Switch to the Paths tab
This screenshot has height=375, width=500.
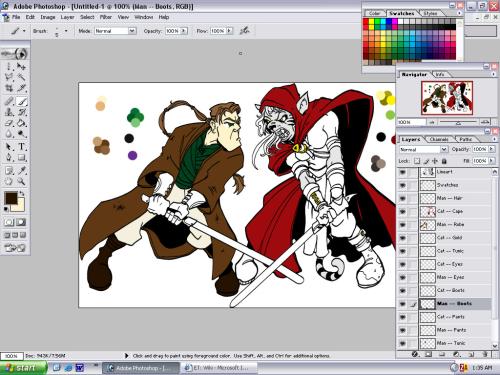(465, 139)
